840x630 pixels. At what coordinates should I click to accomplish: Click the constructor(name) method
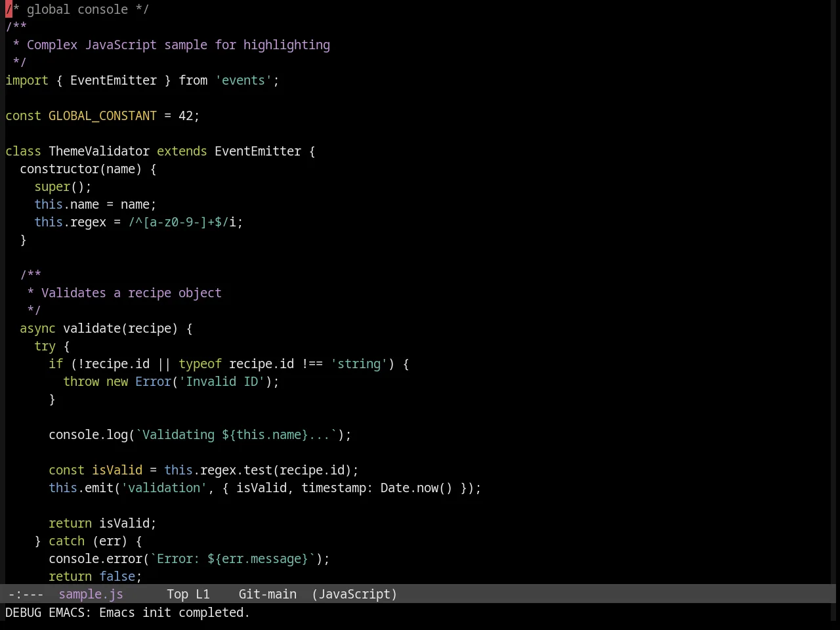click(81, 169)
